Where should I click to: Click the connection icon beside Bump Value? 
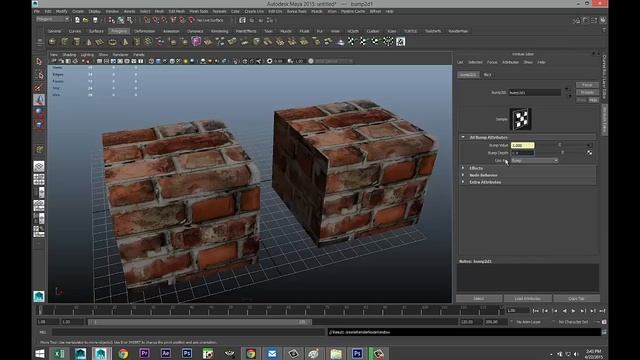coord(589,145)
